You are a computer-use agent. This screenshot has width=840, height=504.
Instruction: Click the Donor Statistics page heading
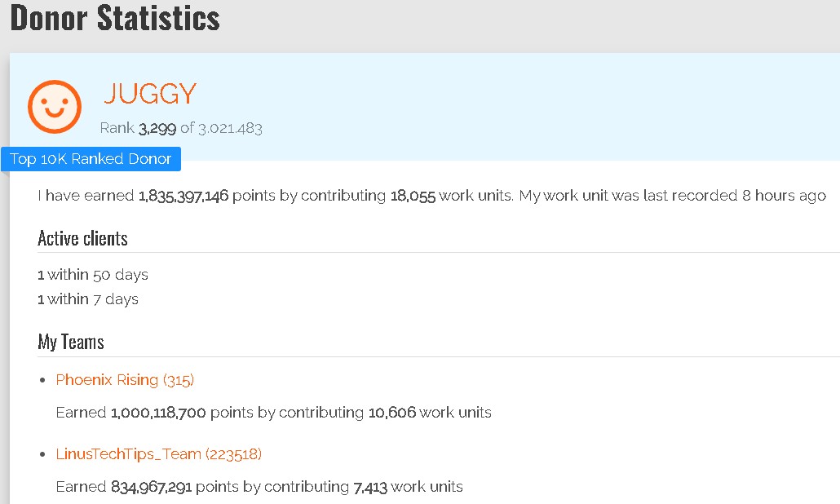[x=115, y=19]
